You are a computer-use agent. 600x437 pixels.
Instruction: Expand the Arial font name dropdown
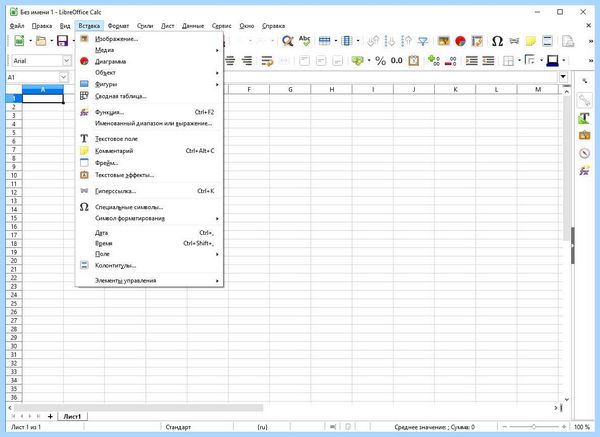(x=67, y=60)
